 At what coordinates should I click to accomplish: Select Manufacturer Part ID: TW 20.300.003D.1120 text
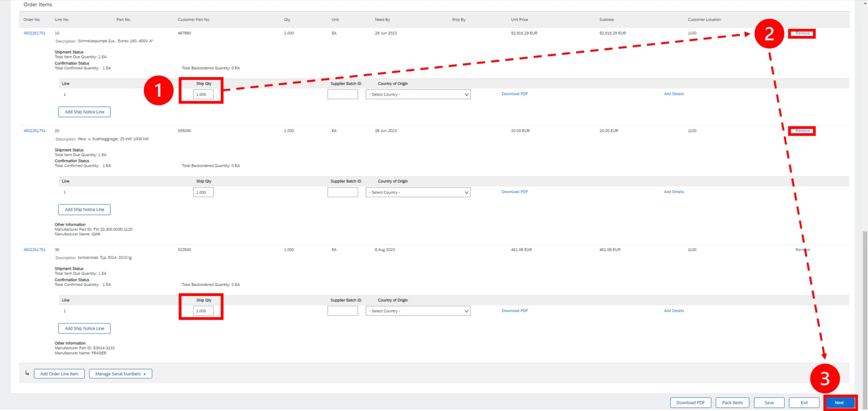click(93, 230)
